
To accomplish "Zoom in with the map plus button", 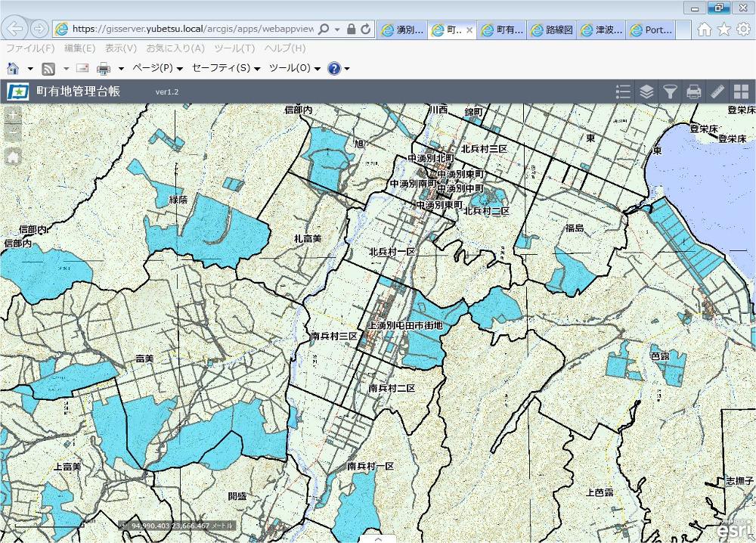I will (x=13, y=115).
